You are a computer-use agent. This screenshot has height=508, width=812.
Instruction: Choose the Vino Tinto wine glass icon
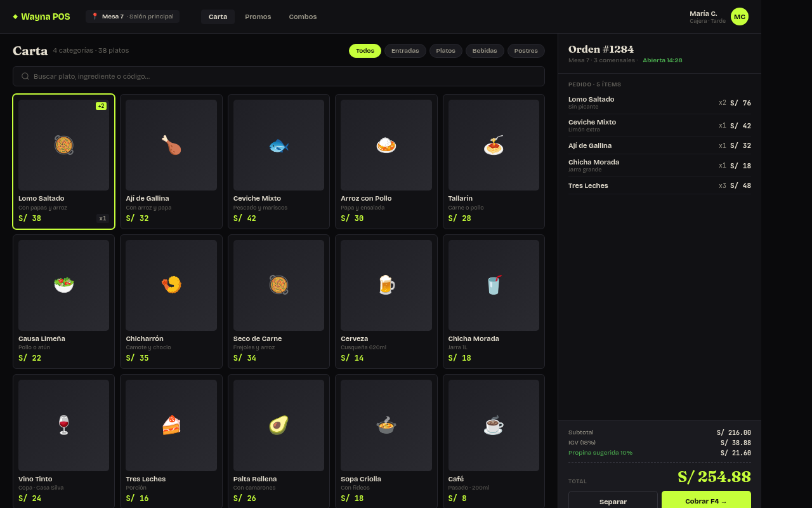[x=63, y=425]
